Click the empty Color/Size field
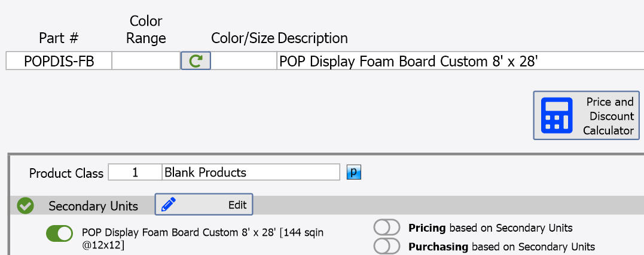 click(x=244, y=61)
